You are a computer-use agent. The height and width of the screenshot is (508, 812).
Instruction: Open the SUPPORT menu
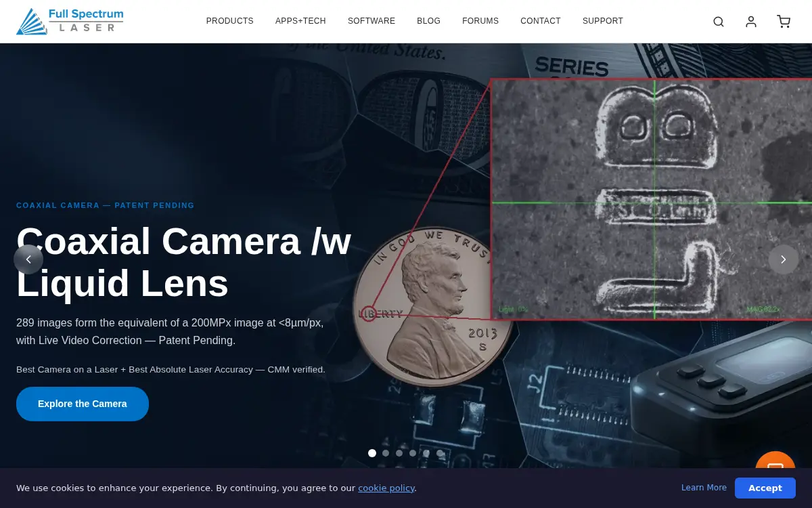pos(603,21)
